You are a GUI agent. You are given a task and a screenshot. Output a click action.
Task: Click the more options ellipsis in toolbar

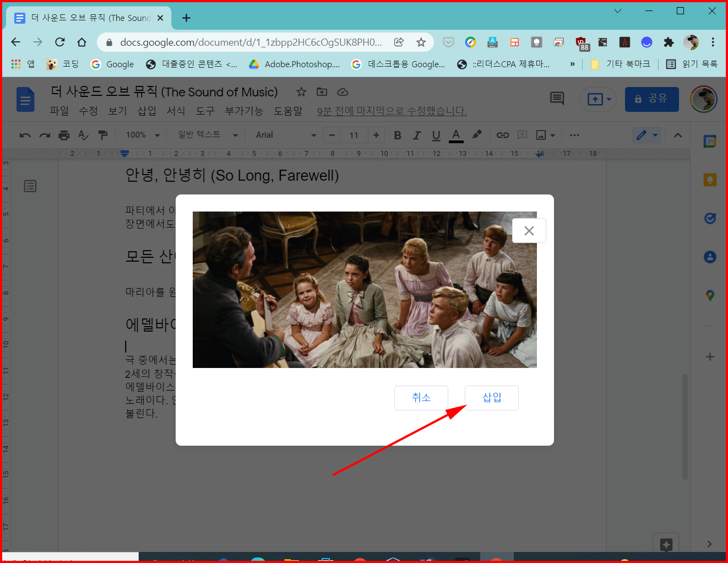pyautogui.click(x=574, y=135)
